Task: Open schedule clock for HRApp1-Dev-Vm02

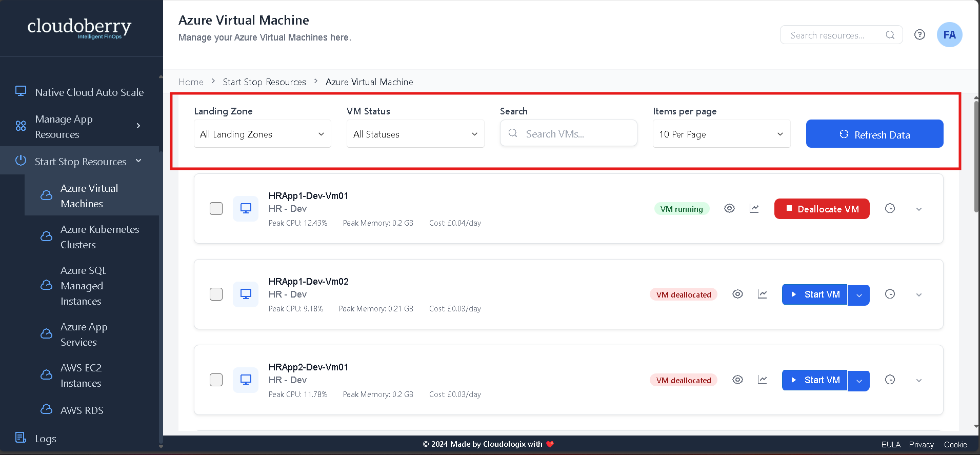Action: [890, 294]
